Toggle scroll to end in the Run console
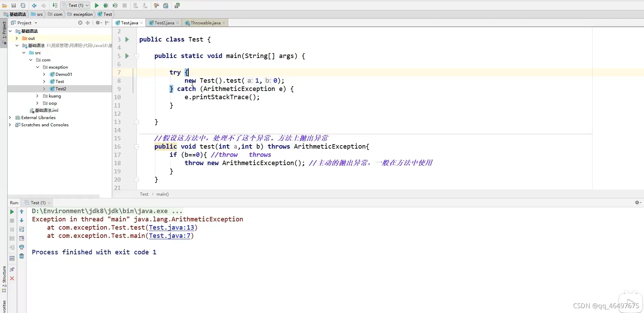 point(22,238)
